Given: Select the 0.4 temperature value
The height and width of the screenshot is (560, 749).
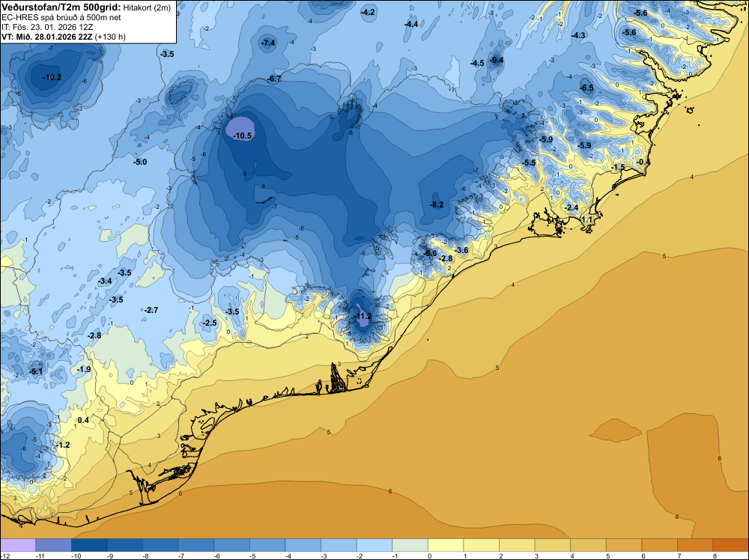Looking at the screenshot, I should pyautogui.click(x=83, y=420).
